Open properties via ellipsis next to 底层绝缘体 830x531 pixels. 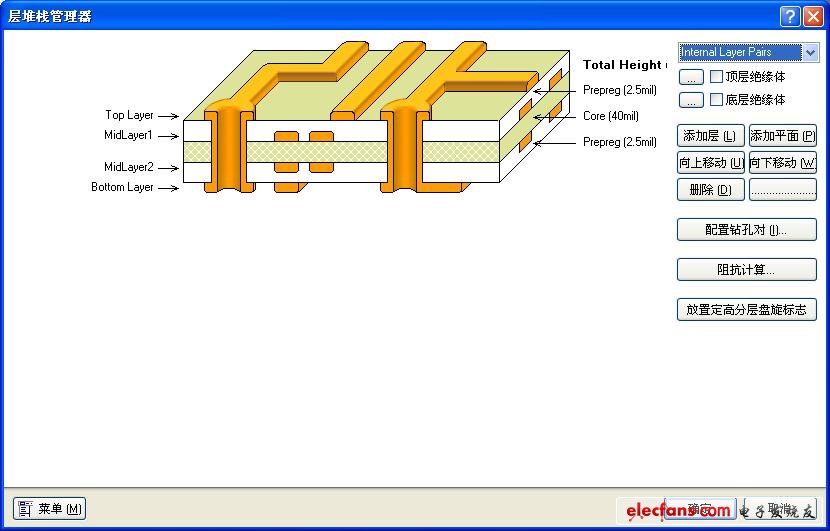(691, 100)
